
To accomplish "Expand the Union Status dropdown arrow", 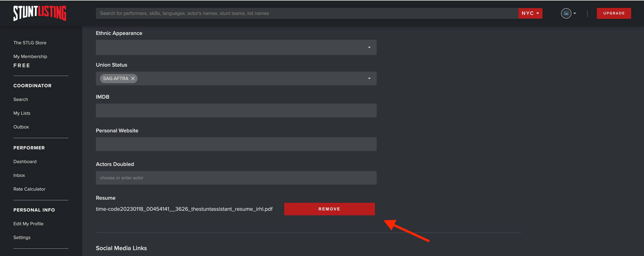I will point(369,79).
